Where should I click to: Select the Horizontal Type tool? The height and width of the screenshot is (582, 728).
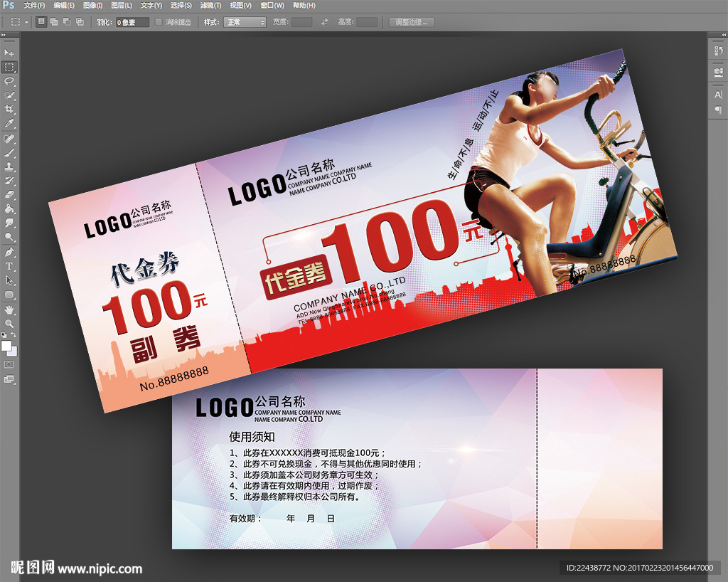(x=9, y=266)
